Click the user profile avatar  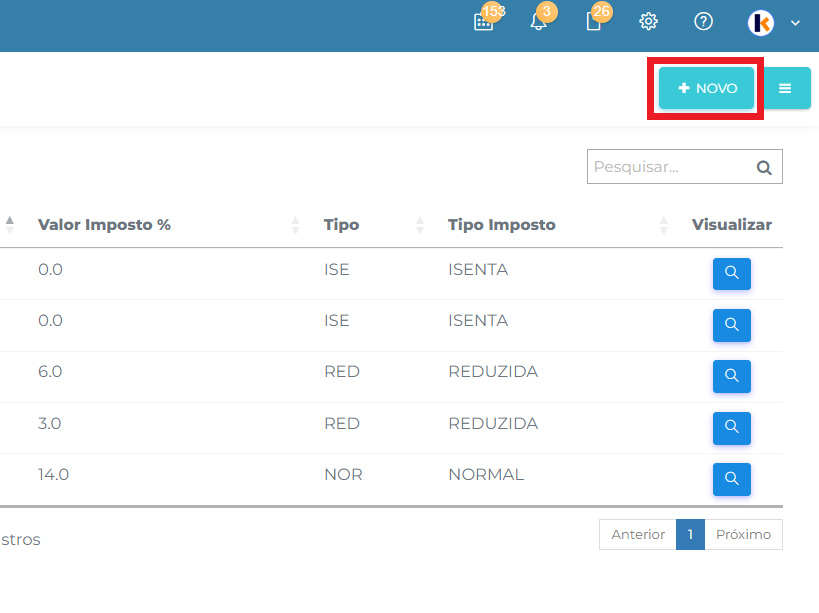[761, 22]
